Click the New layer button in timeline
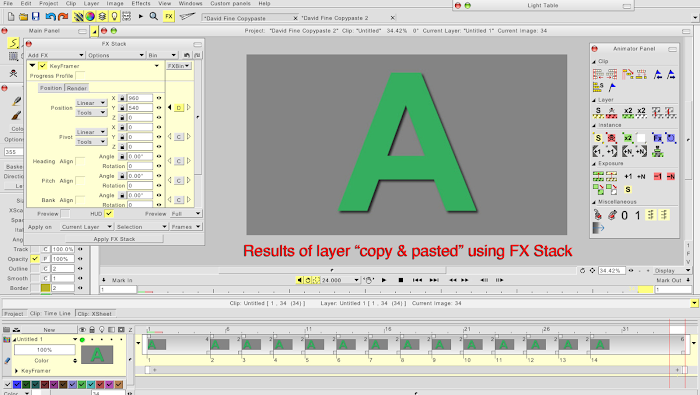Image resolution: width=700 pixels, height=395 pixels. pyautogui.click(x=49, y=330)
